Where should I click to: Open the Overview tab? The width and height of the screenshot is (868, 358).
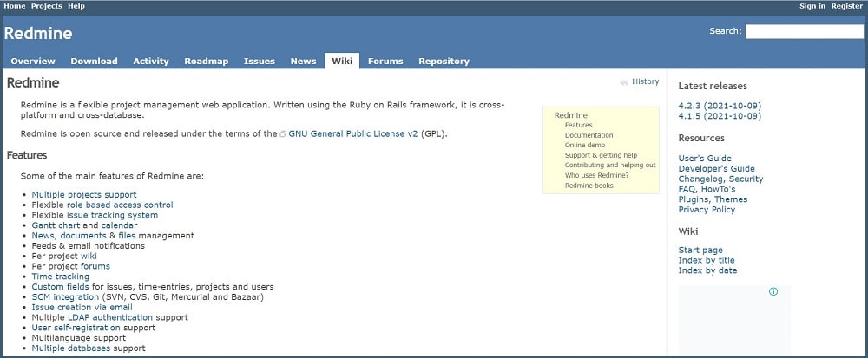click(33, 62)
